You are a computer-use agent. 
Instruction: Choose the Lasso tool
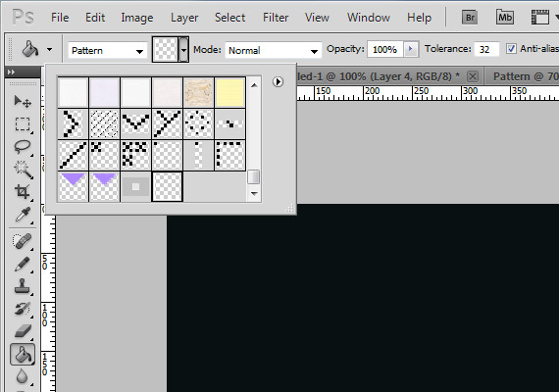tap(23, 146)
